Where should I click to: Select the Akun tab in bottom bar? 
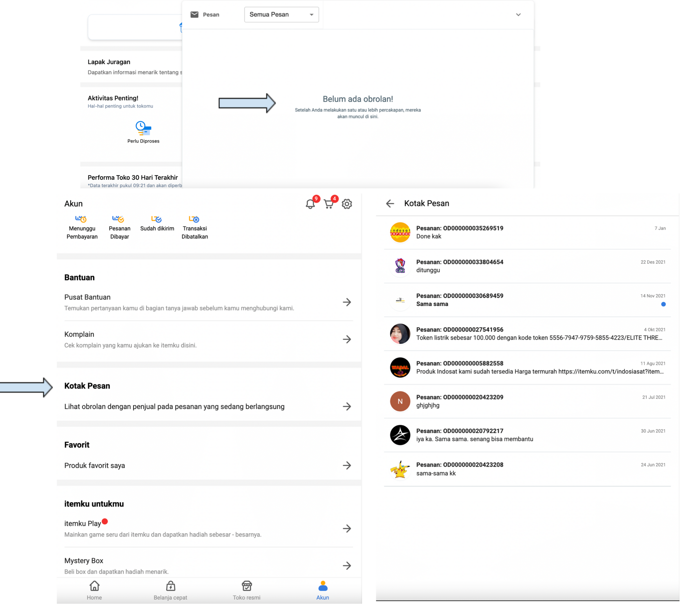323,591
